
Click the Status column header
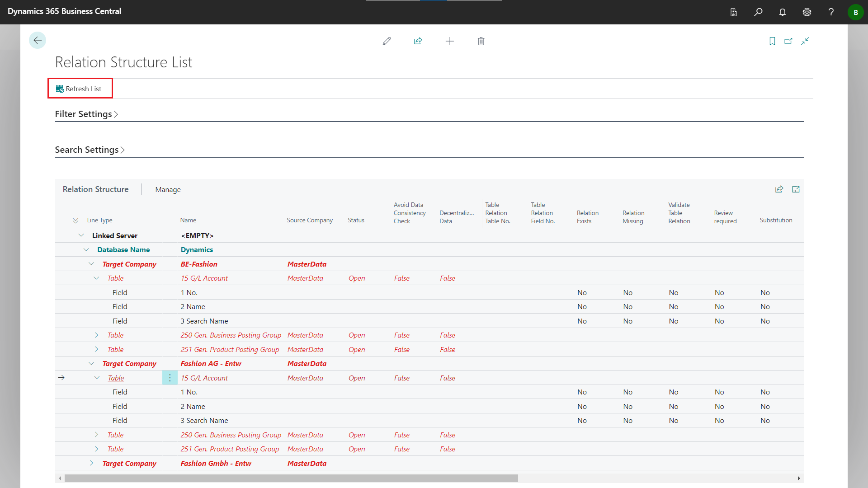356,220
